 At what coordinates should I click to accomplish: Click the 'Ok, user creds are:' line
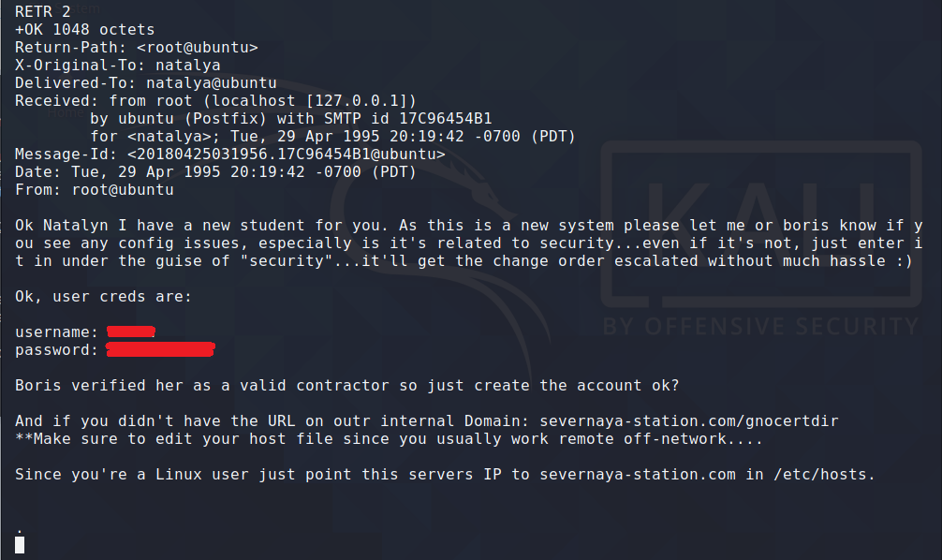pyautogui.click(x=103, y=297)
